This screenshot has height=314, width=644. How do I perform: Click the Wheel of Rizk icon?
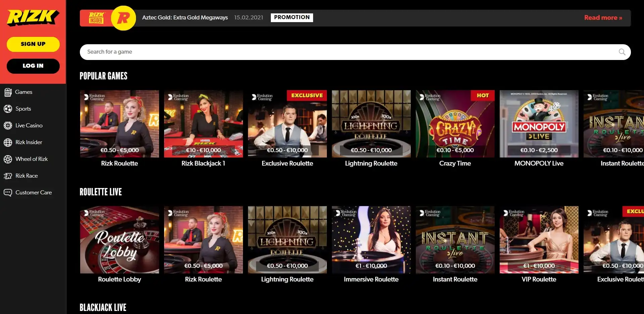(8, 159)
